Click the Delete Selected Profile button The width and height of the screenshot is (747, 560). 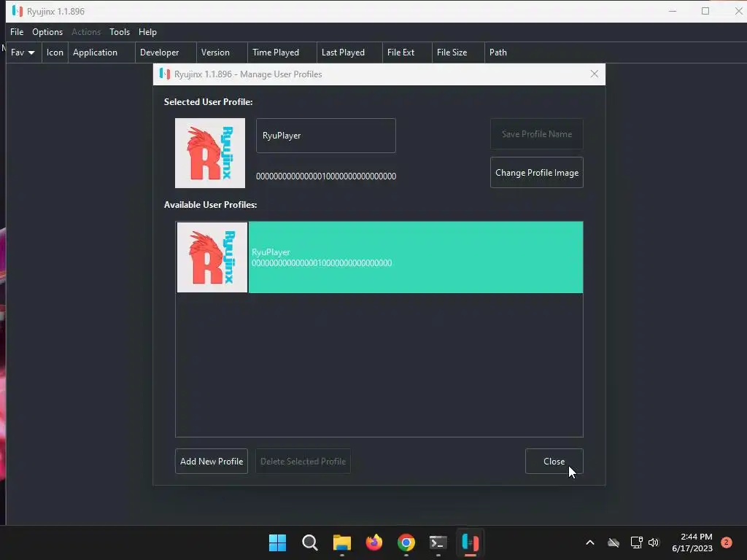tap(303, 462)
